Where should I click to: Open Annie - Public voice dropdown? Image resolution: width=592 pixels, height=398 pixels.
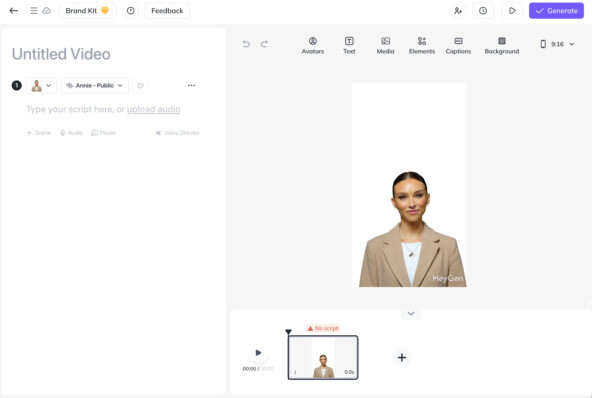(x=95, y=86)
